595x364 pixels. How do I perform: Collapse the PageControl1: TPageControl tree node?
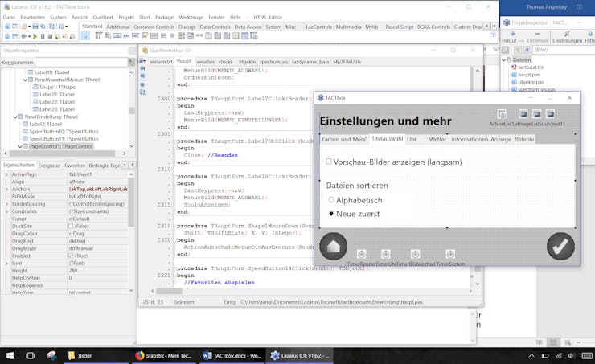tap(20, 146)
